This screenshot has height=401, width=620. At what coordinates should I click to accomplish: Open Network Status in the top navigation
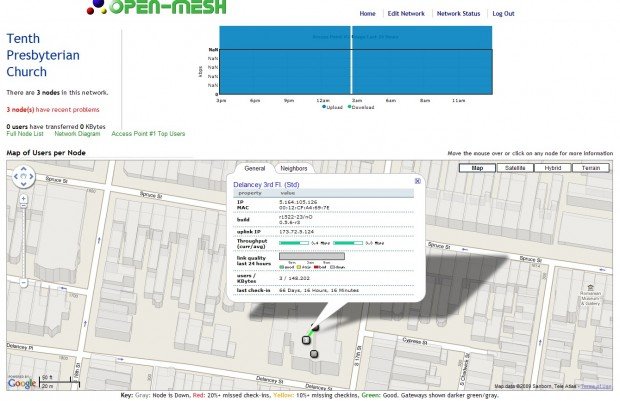458,13
